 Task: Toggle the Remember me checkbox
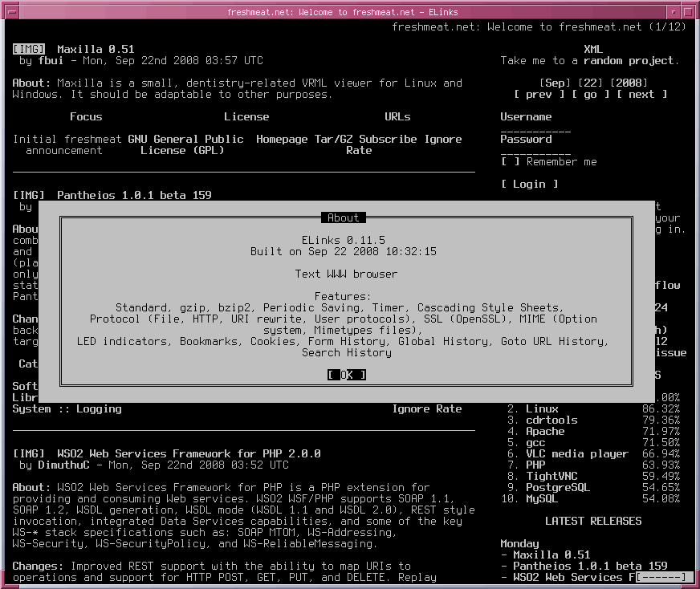tap(510, 161)
